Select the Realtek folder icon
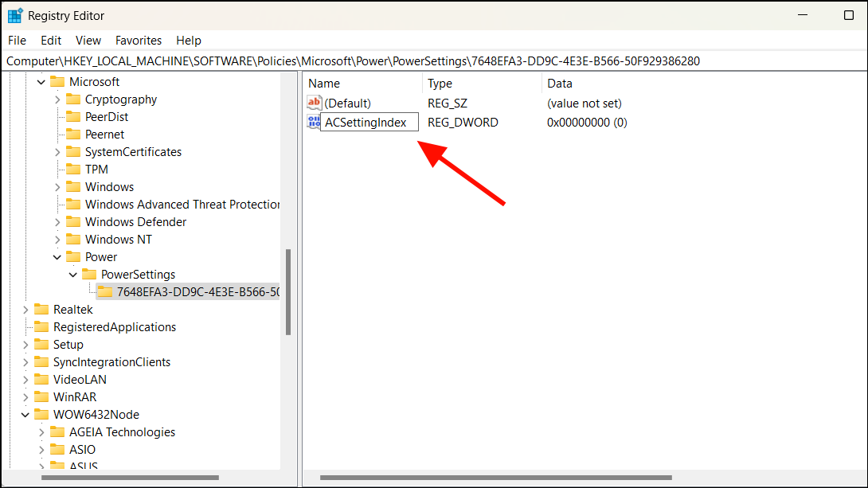 click(x=41, y=310)
